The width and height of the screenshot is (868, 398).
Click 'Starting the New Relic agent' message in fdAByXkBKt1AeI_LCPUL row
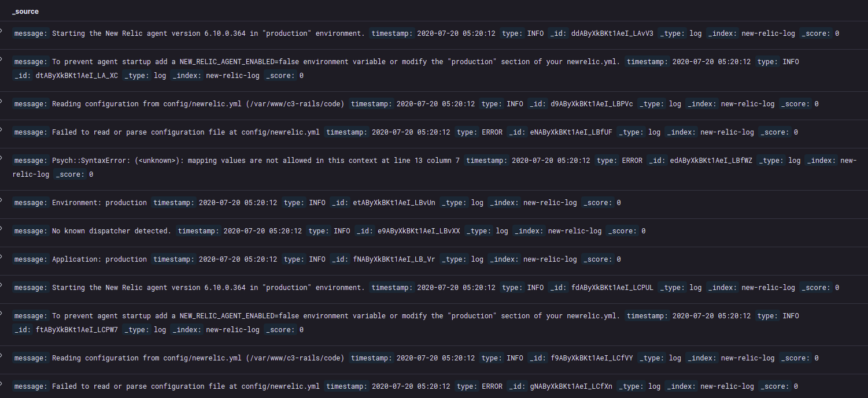[208, 288]
